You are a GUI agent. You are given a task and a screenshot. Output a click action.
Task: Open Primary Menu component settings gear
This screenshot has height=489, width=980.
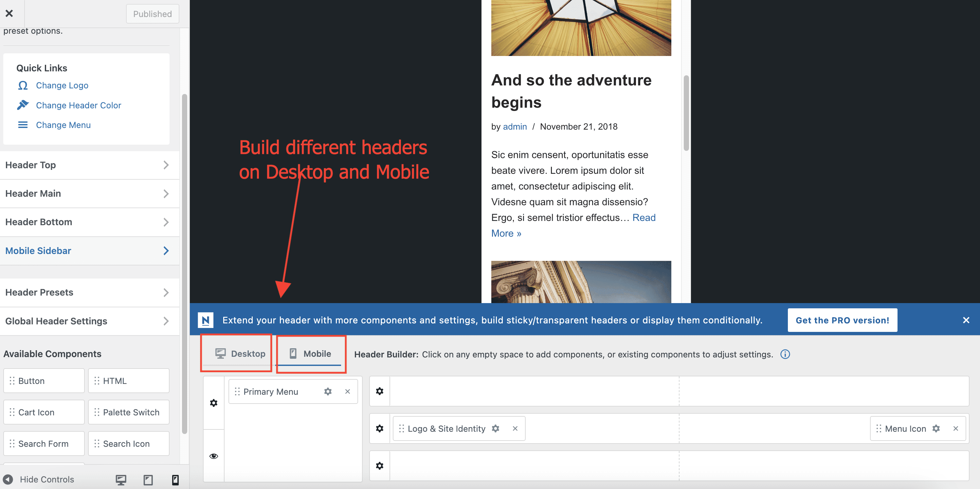[x=328, y=391]
